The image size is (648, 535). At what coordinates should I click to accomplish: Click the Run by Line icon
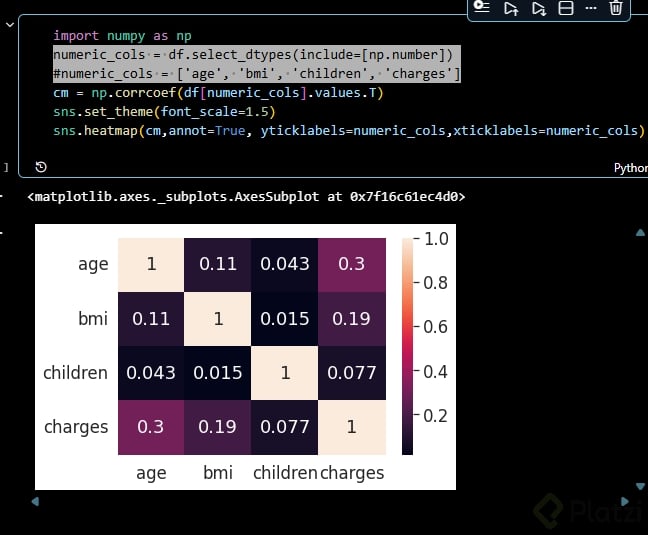click(481, 7)
